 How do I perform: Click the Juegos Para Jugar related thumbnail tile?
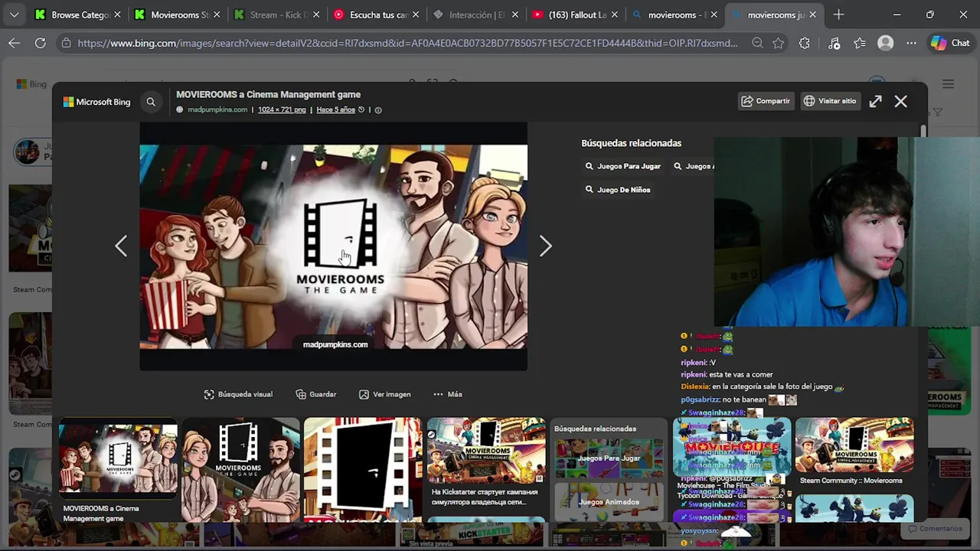pyautogui.click(x=609, y=458)
